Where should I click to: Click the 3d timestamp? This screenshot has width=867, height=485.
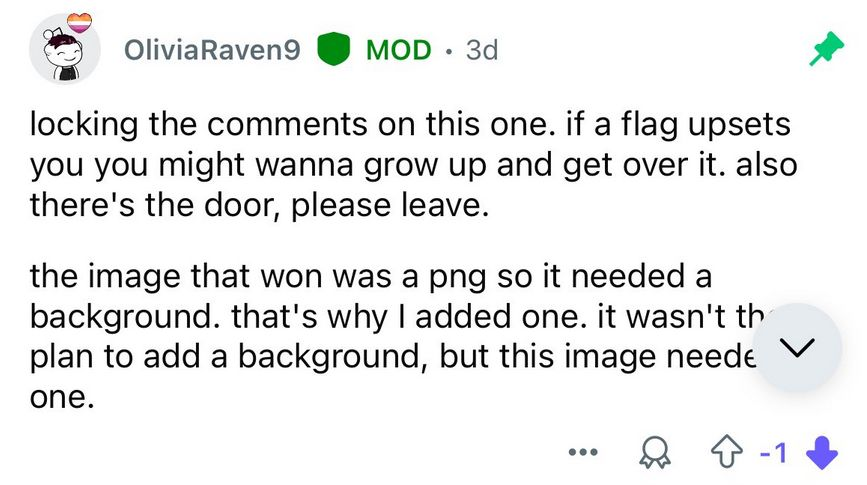482,50
